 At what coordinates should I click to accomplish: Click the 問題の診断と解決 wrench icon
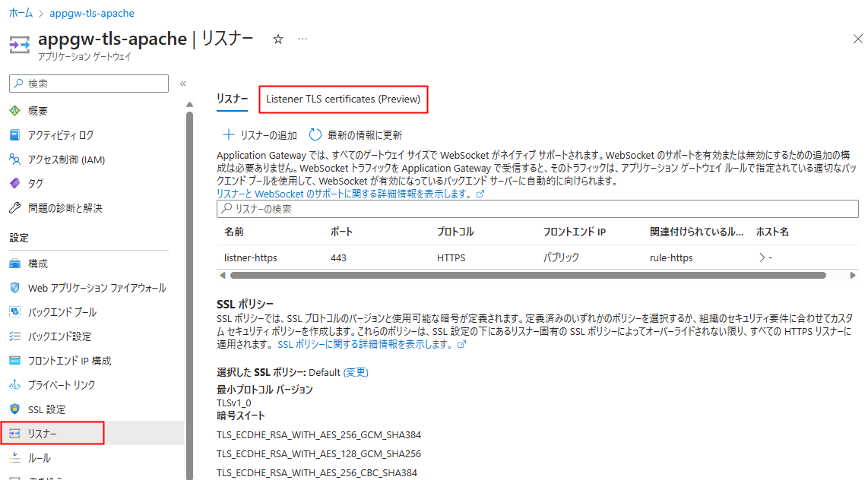(15, 208)
